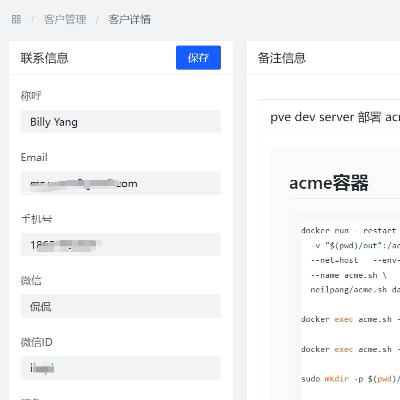The width and height of the screenshot is (400, 400).
Task: Click the -v "$(pwd)/out" code line
Action: point(355,246)
